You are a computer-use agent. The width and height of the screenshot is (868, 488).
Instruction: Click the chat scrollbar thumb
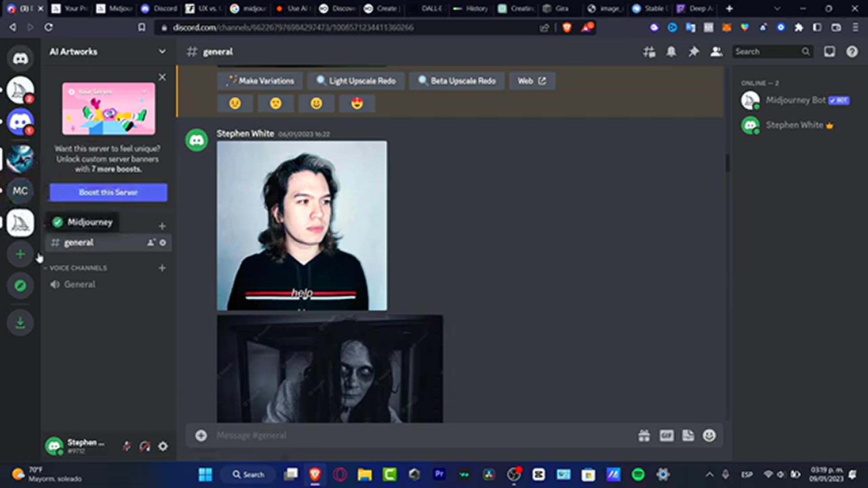tap(727, 163)
